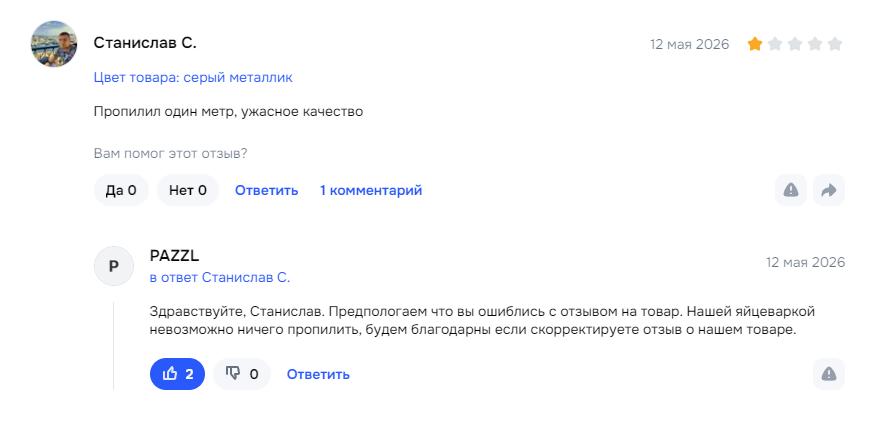Image resolution: width=879 pixels, height=427 pixels.
Task: Vote 'Да 0' on review helpfulness
Action: point(121,190)
